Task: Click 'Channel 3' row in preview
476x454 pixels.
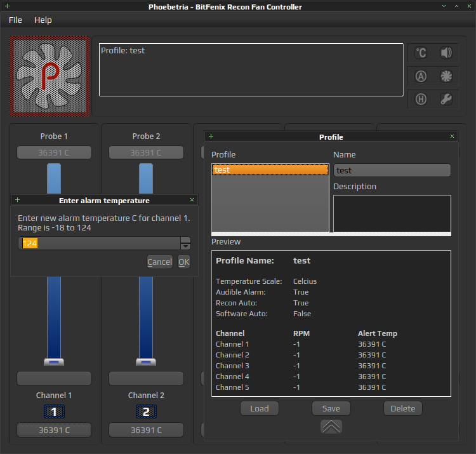Action: (x=301, y=366)
